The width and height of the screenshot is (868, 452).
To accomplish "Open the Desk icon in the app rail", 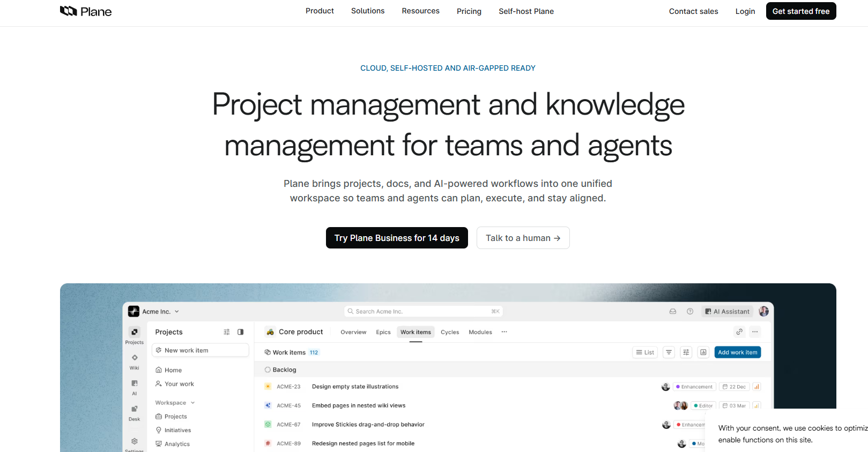I will pos(135,409).
